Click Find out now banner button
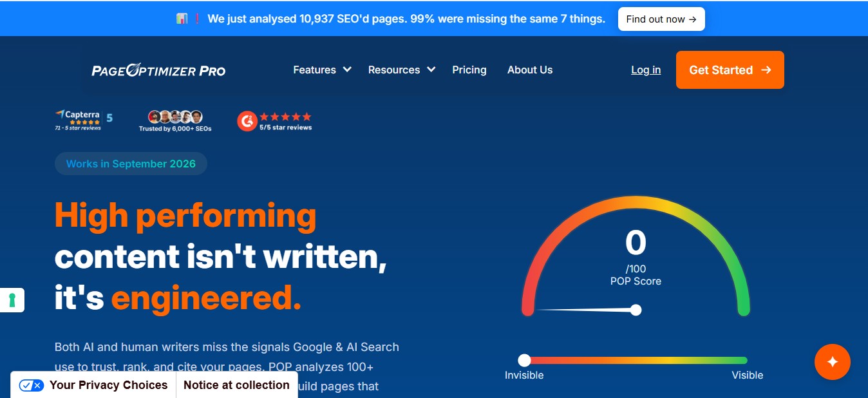The image size is (868, 398). pyautogui.click(x=661, y=19)
